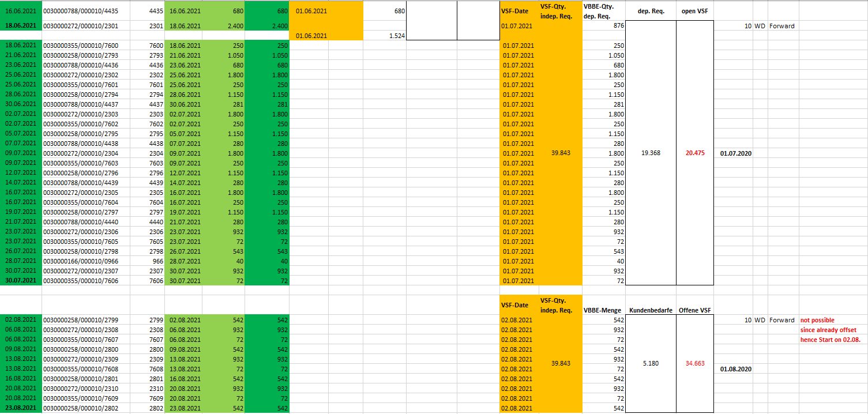Select the red 20.475 value cell
The image size is (868, 414).
(x=695, y=153)
